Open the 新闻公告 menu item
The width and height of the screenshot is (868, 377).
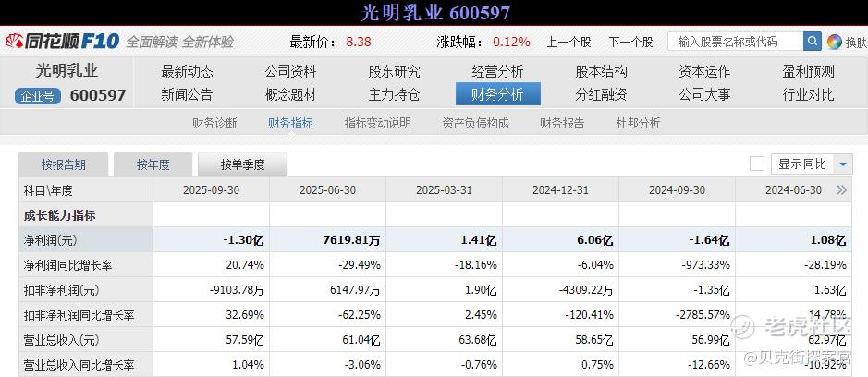tap(187, 94)
